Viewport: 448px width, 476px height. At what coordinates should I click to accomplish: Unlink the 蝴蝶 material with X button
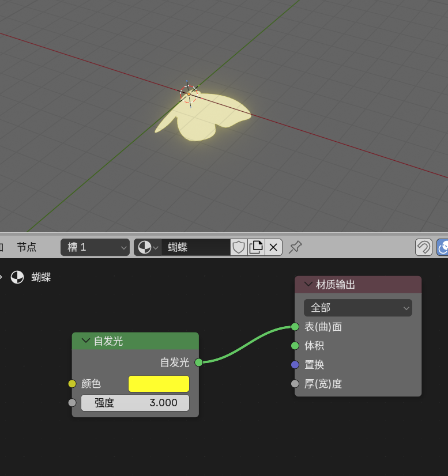coord(273,247)
